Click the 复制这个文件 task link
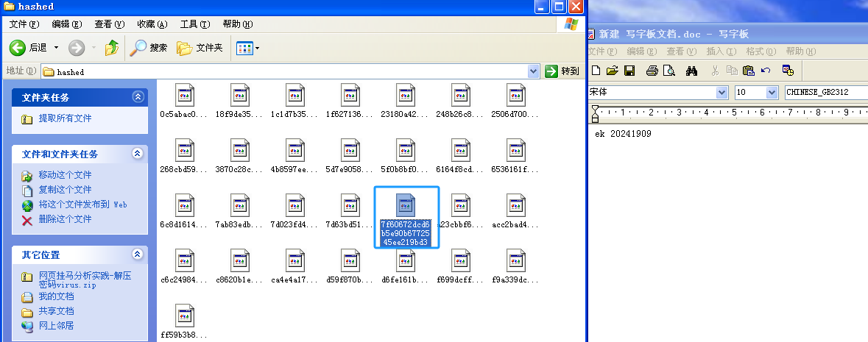868x342 pixels. pos(65,190)
